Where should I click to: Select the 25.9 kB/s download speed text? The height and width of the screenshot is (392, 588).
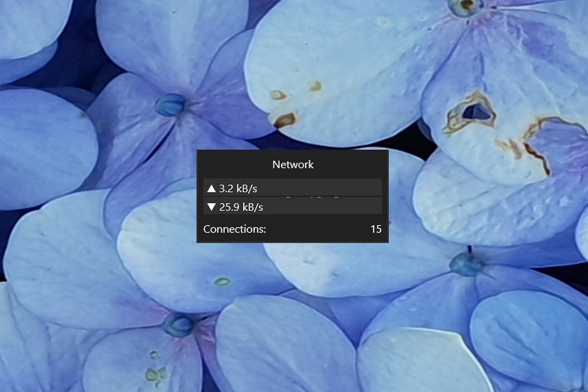241,207
